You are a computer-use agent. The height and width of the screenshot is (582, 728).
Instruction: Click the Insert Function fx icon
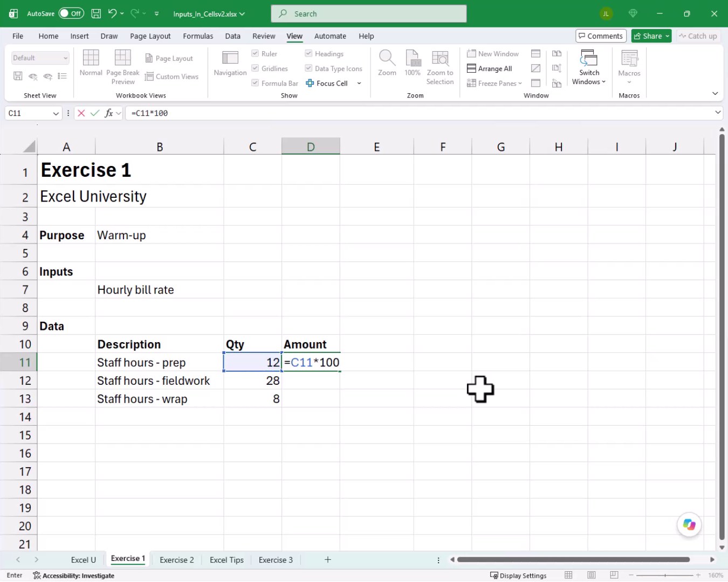pyautogui.click(x=109, y=113)
